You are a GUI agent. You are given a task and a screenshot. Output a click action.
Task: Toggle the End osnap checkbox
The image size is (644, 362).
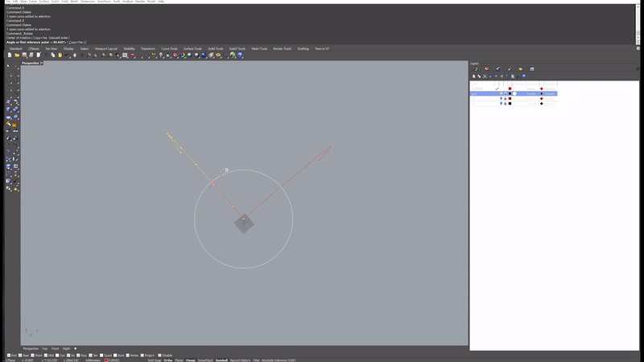coord(9,356)
